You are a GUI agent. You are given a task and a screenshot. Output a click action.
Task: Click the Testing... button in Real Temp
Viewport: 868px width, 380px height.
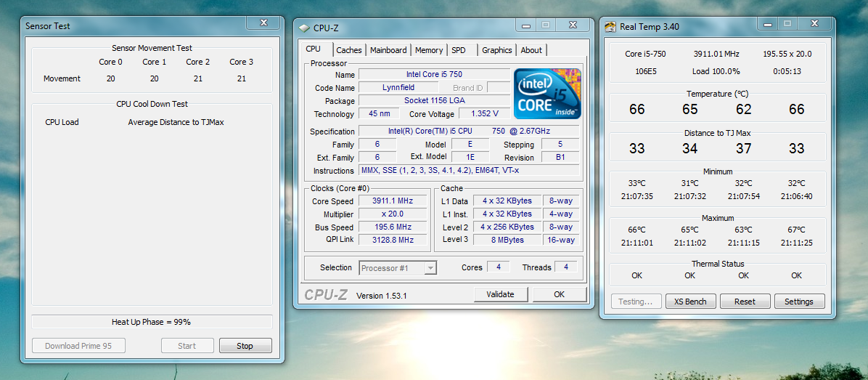tap(636, 302)
